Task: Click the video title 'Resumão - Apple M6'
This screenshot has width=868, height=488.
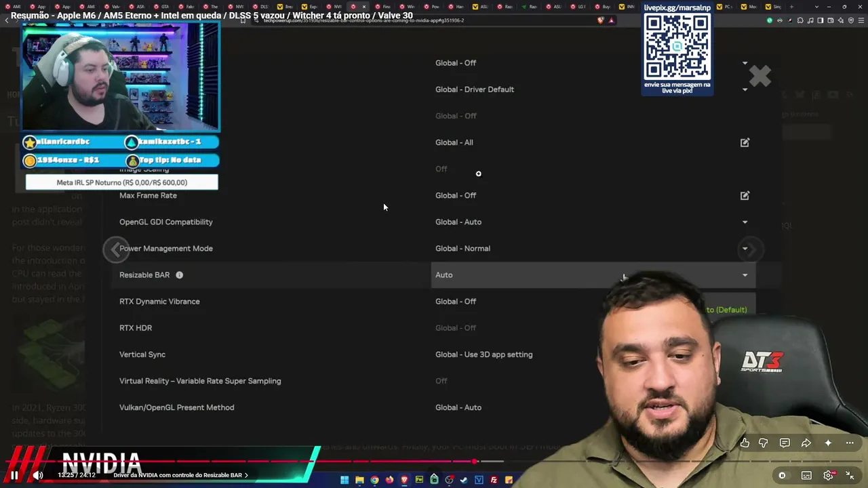Action: coord(212,15)
